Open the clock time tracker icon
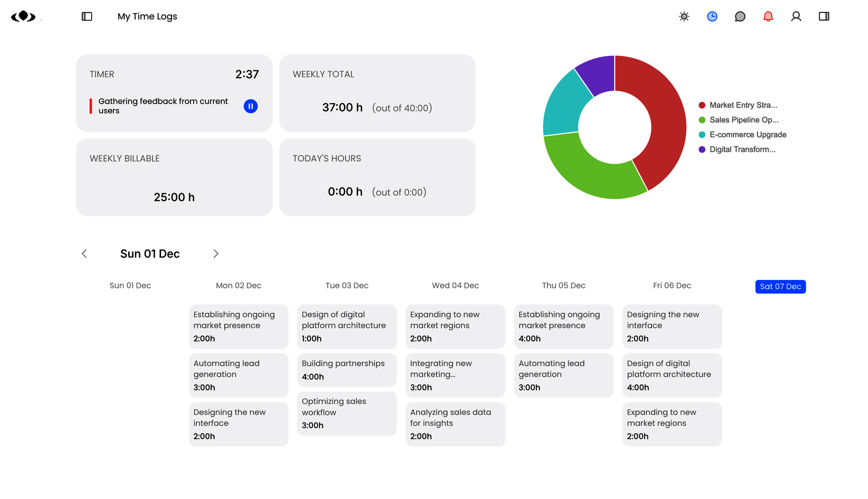Screen dimensions: 868x499 pos(712,16)
